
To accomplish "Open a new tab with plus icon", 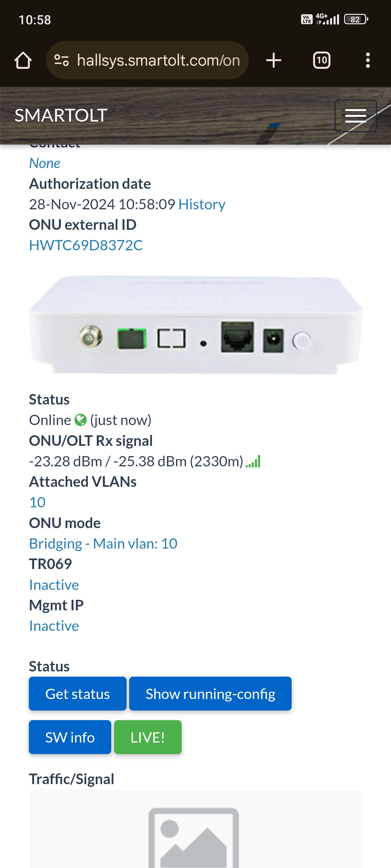I will pos(274,60).
